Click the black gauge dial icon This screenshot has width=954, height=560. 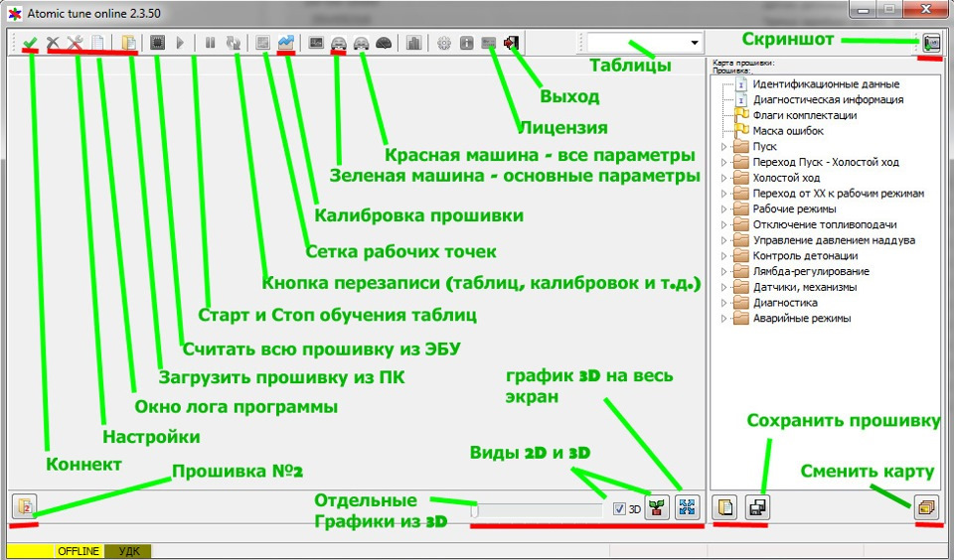384,43
